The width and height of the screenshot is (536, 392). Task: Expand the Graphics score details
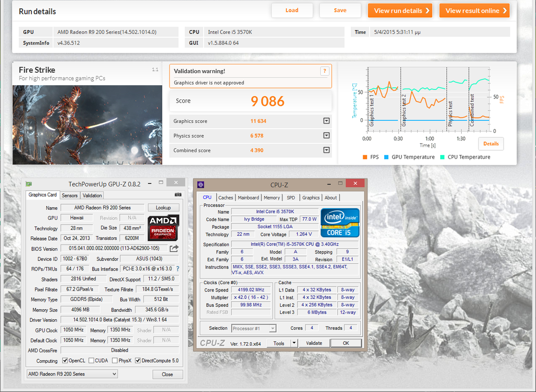[x=326, y=121]
